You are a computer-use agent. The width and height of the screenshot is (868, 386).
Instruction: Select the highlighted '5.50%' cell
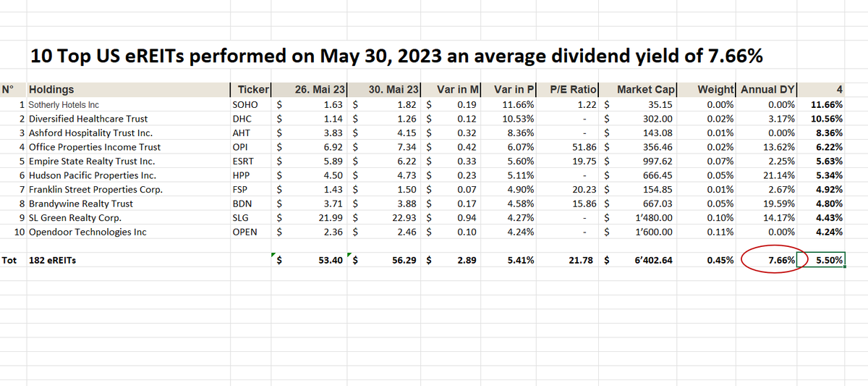coord(821,260)
